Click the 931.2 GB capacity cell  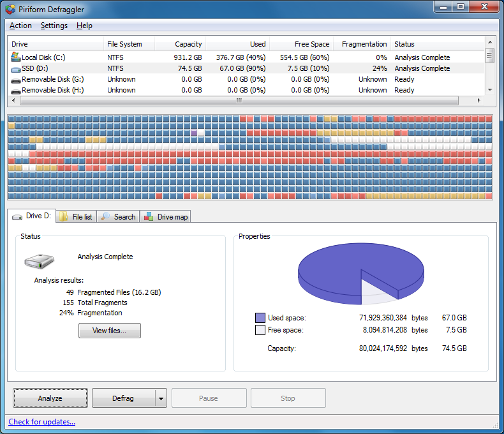188,57
